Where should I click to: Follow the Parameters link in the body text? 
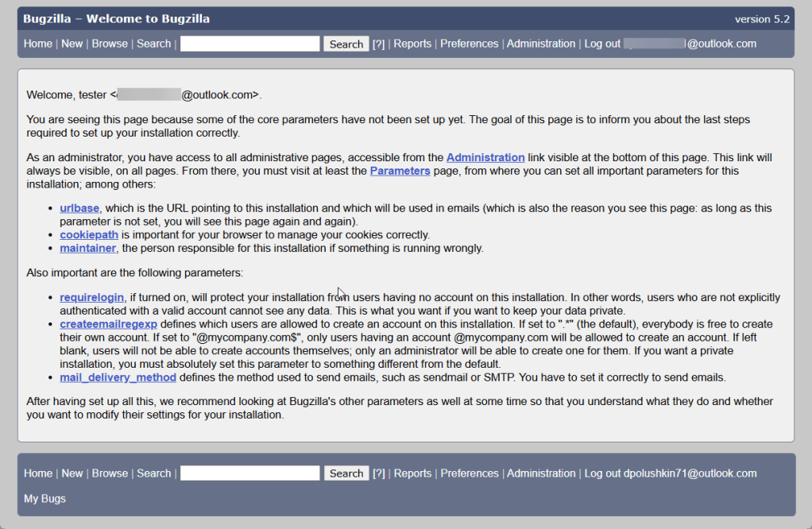coord(400,171)
